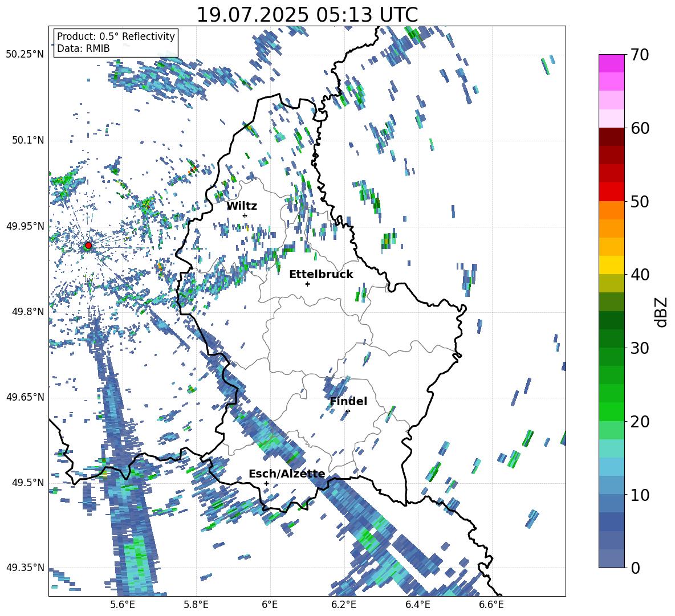Click the dBZ colorbar axis label

pyautogui.click(x=662, y=312)
